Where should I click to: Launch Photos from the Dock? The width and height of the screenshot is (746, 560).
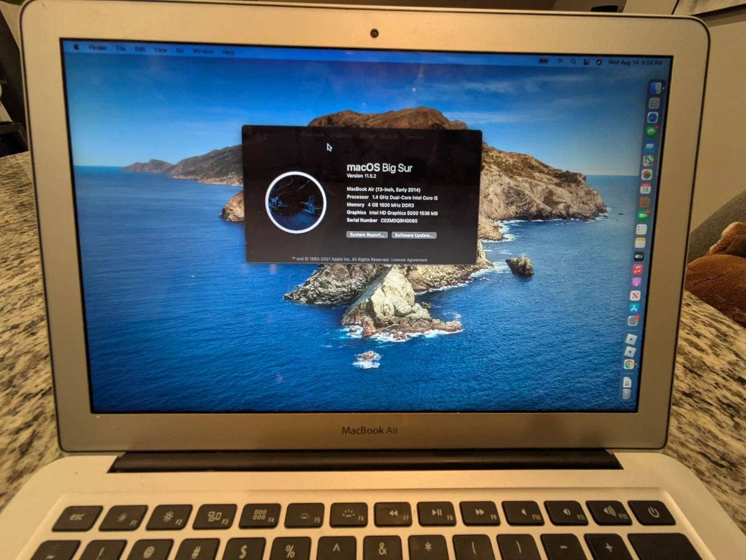(648, 172)
